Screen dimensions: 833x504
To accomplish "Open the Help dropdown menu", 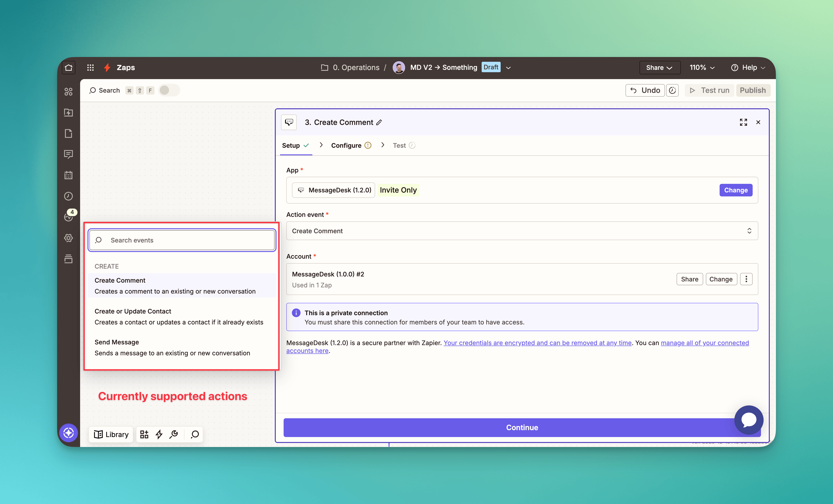I will pos(748,67).
